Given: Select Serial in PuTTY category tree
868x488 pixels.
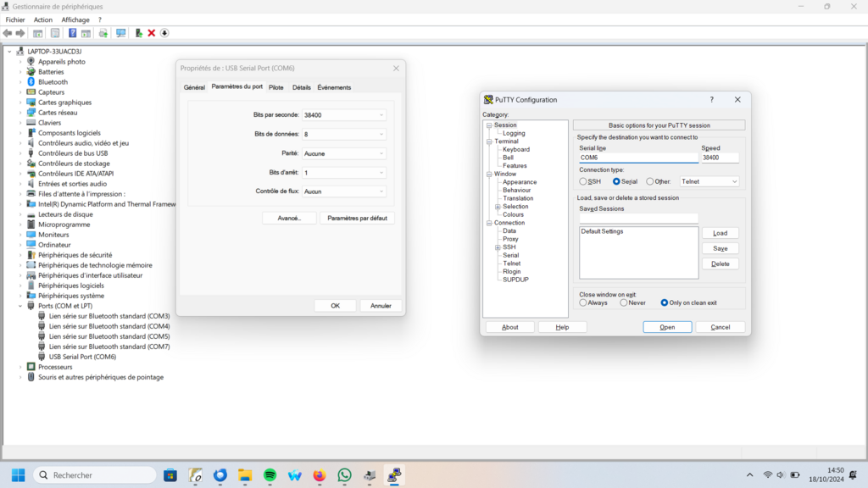Looking at the screenshot, I should pos(510,255).
